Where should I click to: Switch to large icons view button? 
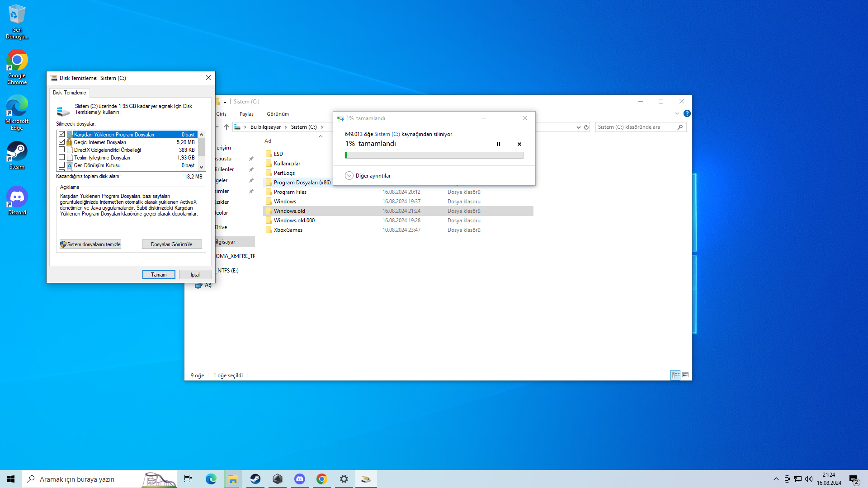tap(685, 375)
